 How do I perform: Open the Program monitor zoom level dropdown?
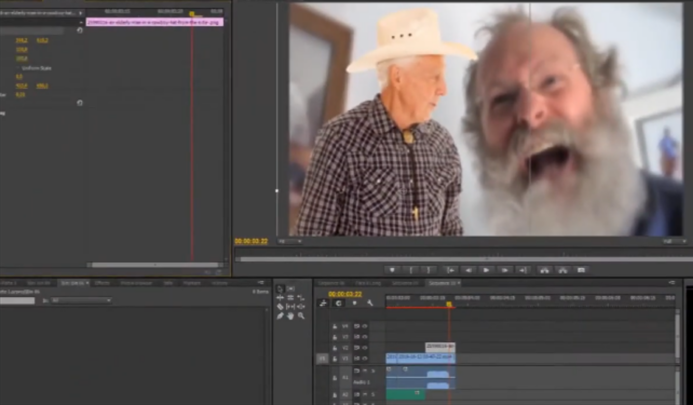click(x=292, y=241)
